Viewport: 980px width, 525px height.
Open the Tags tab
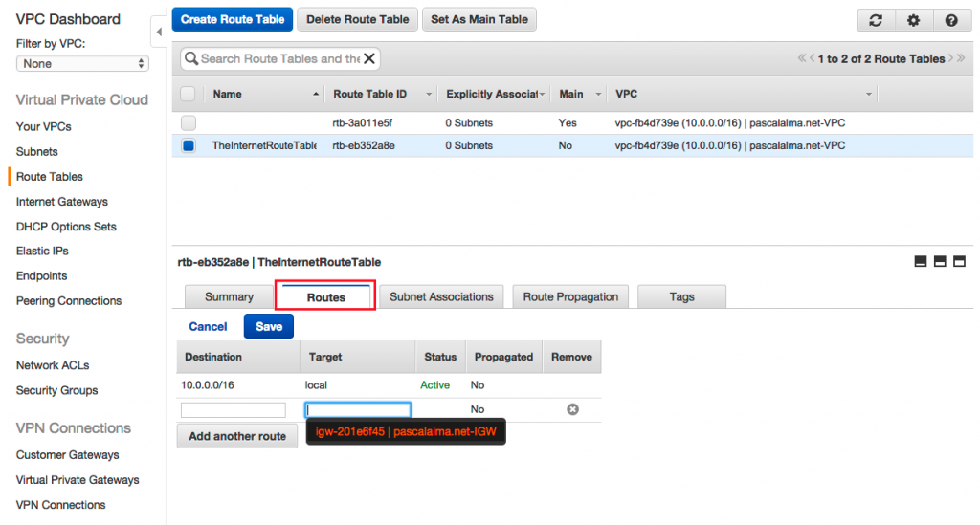pos(681,297)
